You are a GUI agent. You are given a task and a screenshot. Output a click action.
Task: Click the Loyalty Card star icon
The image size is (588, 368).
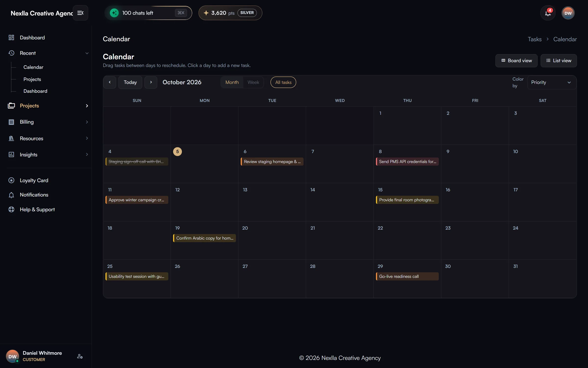pyautogui.click(x=11, y=180)
